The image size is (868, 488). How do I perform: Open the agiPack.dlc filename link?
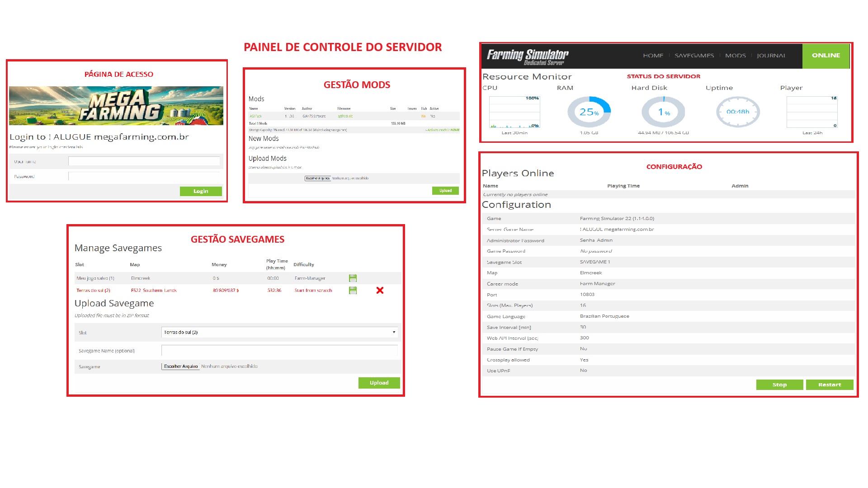[x=345, y=116]
